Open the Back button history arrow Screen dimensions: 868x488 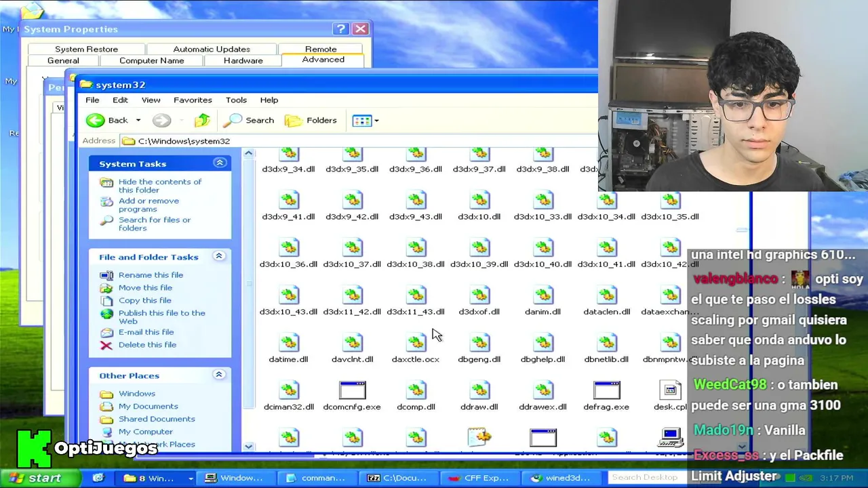click(138, 121)
